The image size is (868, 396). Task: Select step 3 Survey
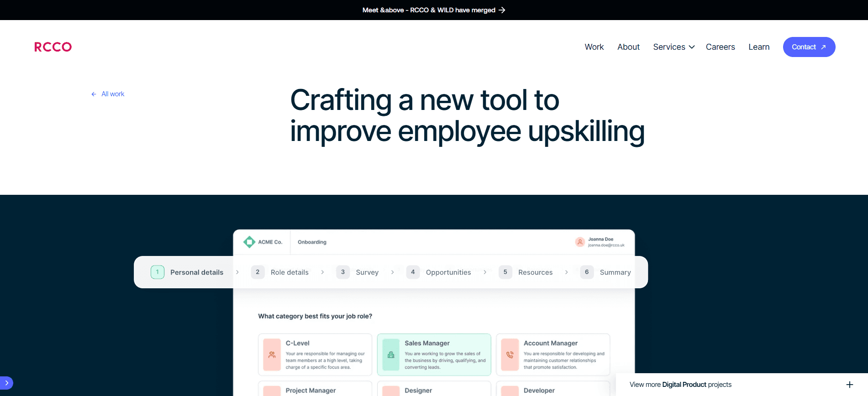(x=358, y=272)
